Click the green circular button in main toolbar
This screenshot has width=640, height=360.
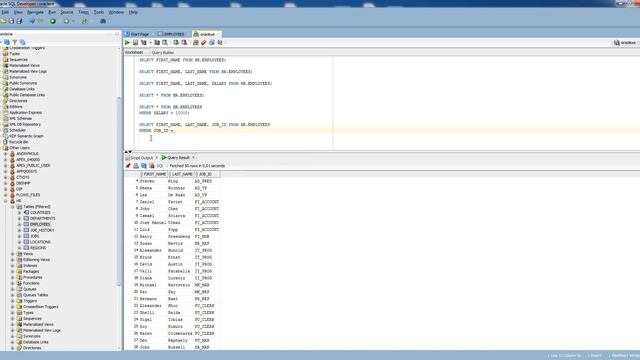click(53, 21)
